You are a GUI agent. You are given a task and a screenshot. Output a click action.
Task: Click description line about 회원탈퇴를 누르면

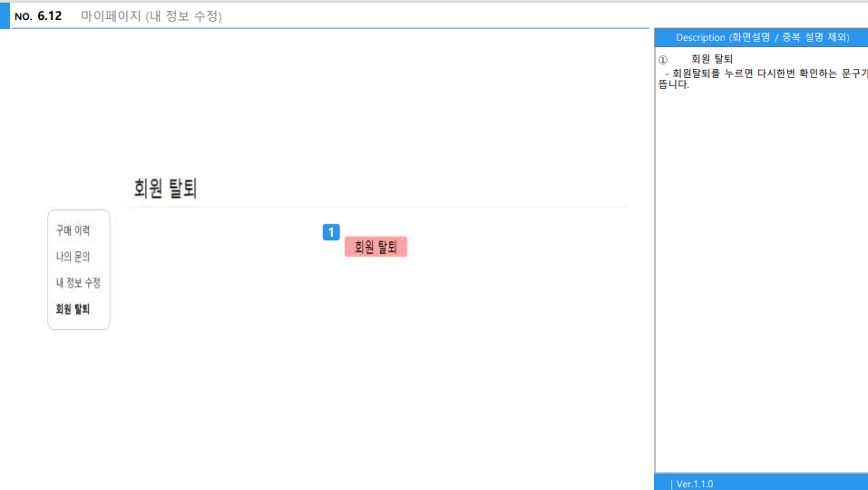[763, 79]
